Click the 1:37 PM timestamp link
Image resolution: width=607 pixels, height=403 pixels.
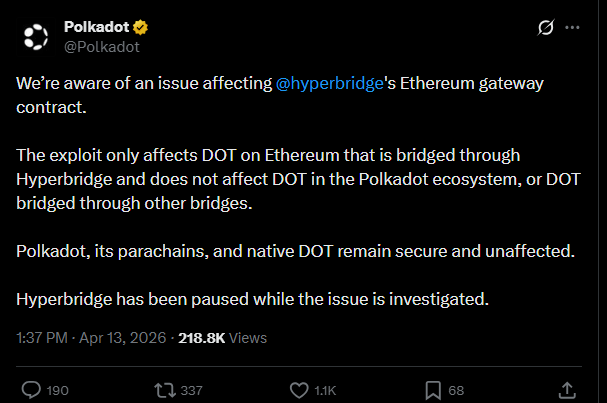(42, 338)
